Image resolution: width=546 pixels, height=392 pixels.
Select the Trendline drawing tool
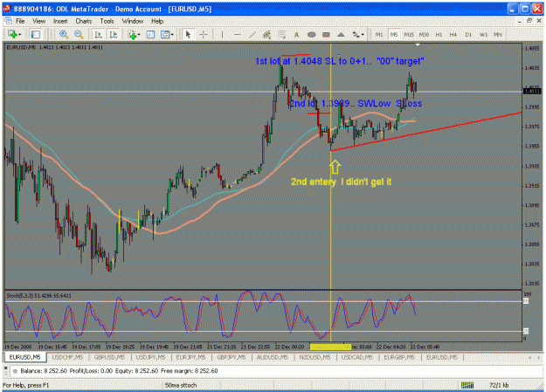tap(252, 34)
